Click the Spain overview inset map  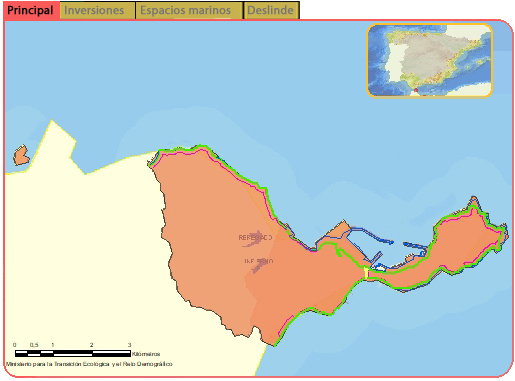(x=429, y=60)
